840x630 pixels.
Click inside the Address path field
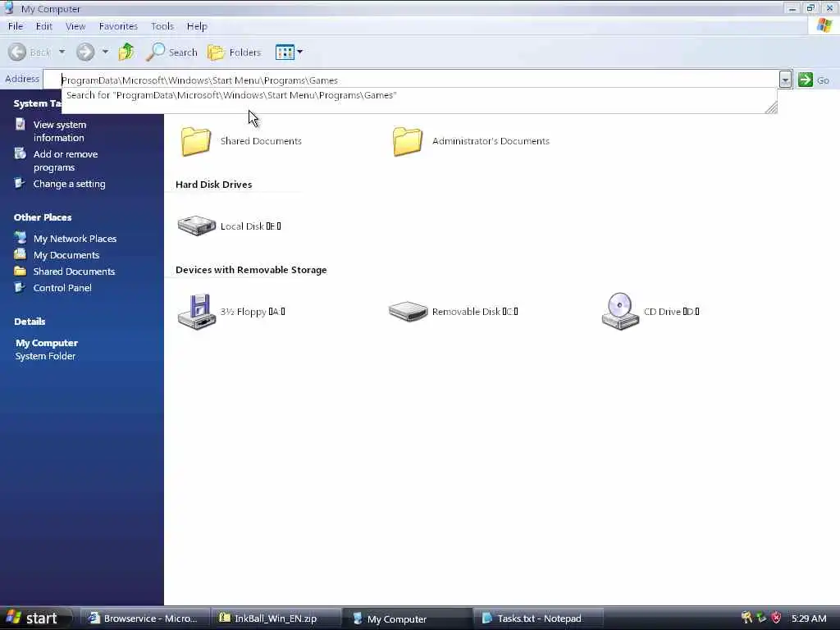(413, 80)
